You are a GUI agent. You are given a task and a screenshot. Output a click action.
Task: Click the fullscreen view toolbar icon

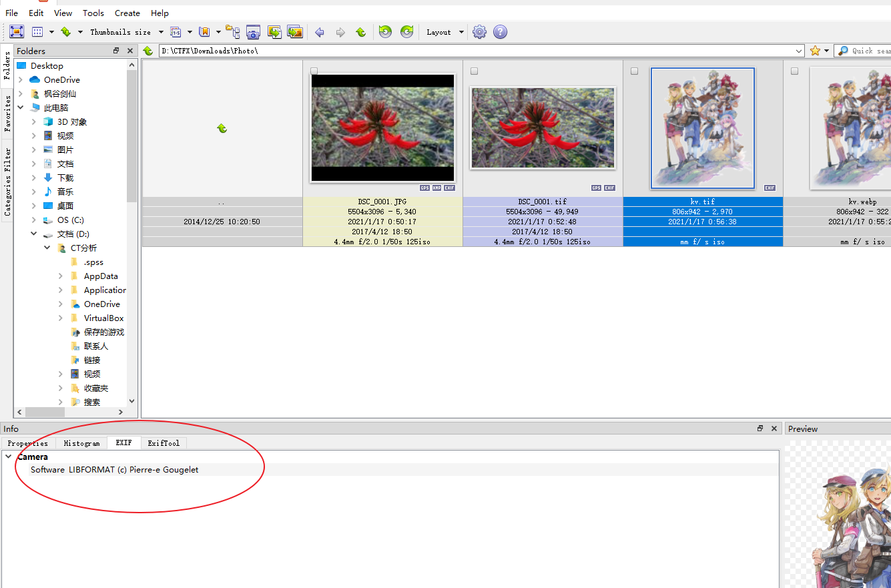tap(17, 31)
